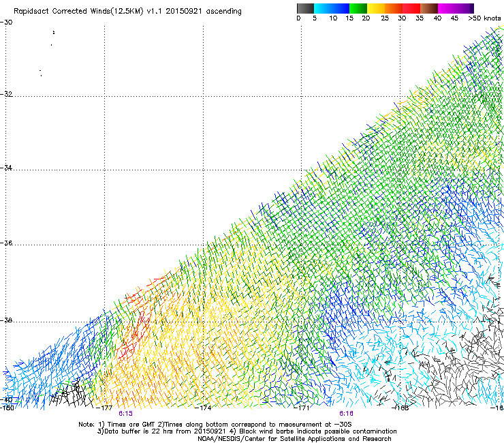Click the '-34' latitude axis label
The width and height of the screenshot is (504, 443).
(6, 168)
